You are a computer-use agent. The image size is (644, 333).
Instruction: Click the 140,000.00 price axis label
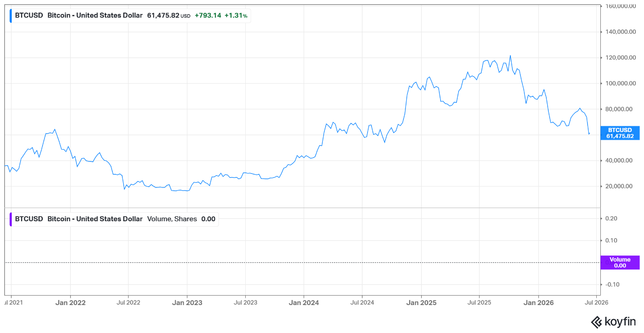coord(620,32)
